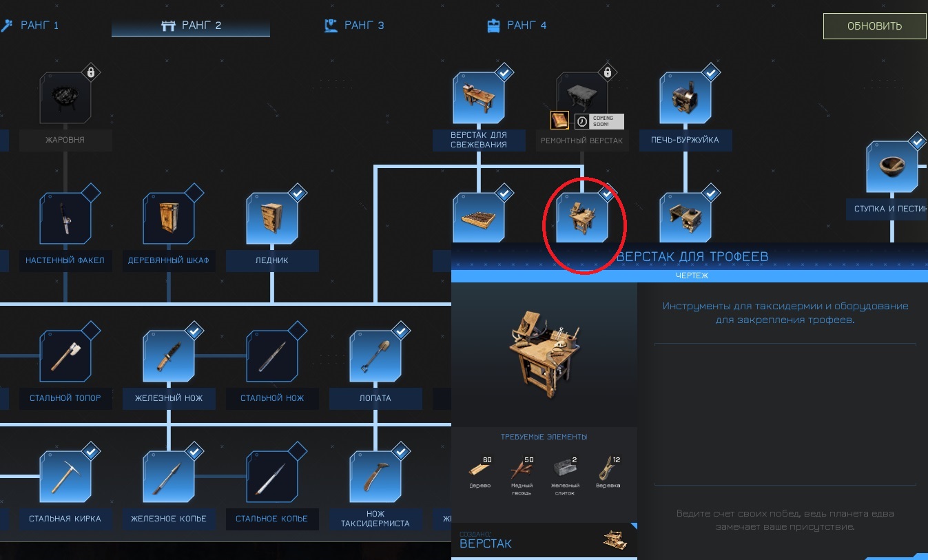
Task: Select the Ступка и пестик blueprint
Action: tap(892, 167)
